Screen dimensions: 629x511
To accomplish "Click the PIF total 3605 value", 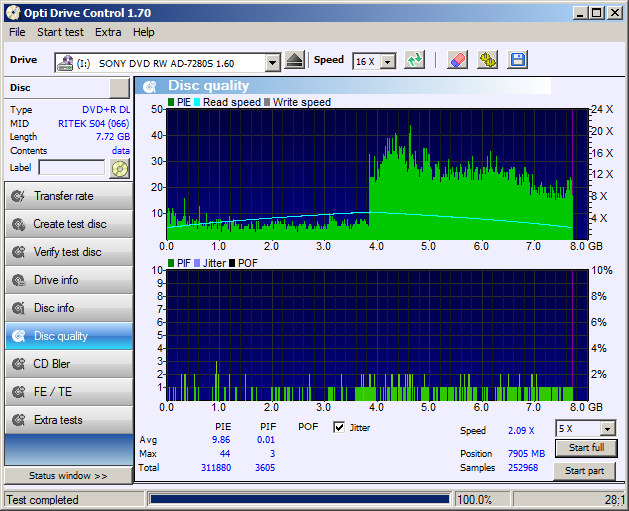I will point(265,468).
